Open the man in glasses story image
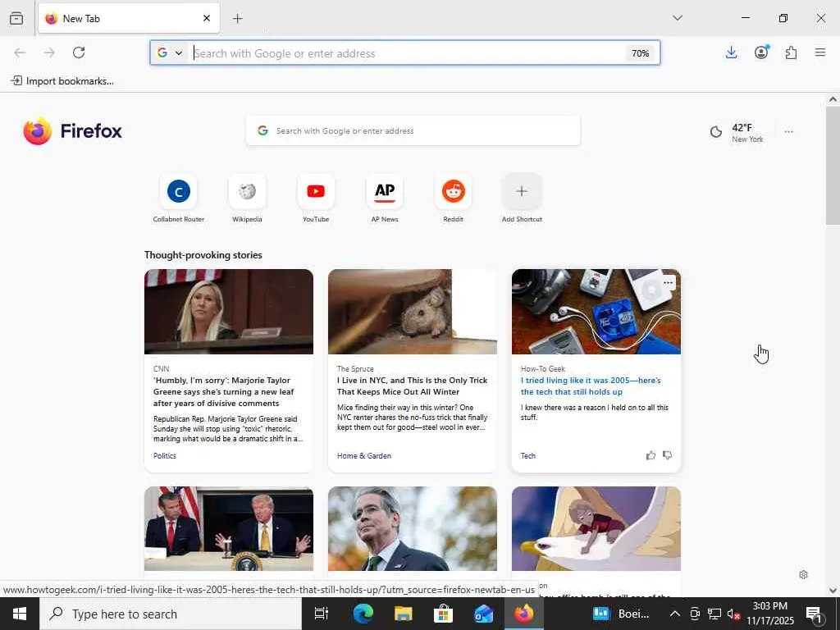The width and height of the screenshot is (840, 630). pos(413,529)
